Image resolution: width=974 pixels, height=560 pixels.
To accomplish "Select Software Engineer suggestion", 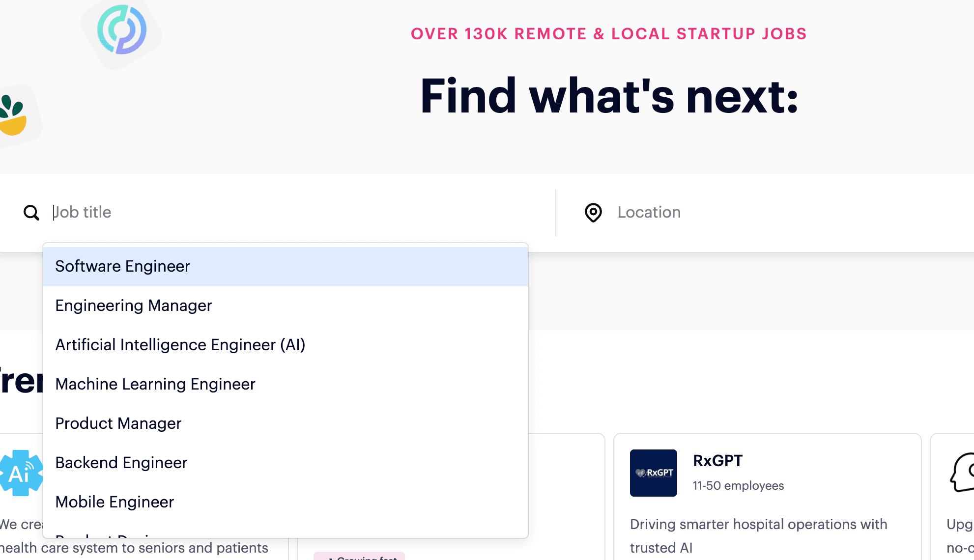I will click(122, 266).
